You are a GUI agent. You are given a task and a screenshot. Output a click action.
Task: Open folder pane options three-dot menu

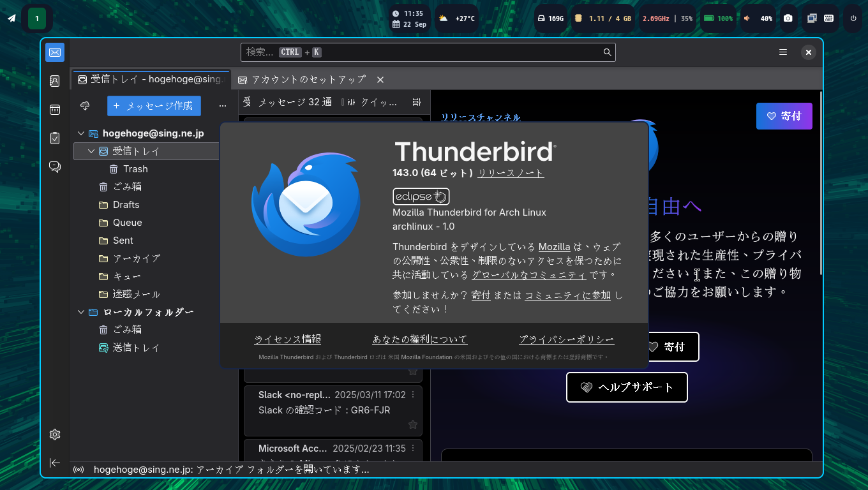coord(223,106)
